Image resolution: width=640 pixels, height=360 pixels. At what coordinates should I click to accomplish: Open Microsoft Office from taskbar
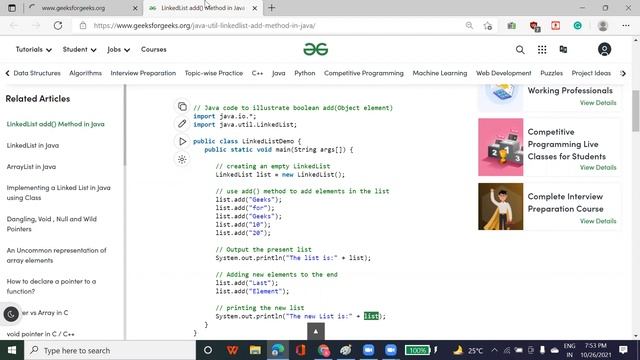301,350
